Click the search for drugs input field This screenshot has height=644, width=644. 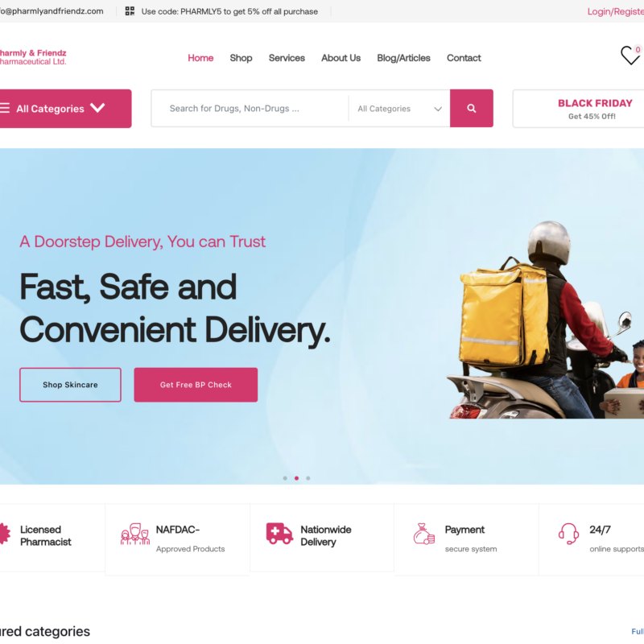click(250, 109)
